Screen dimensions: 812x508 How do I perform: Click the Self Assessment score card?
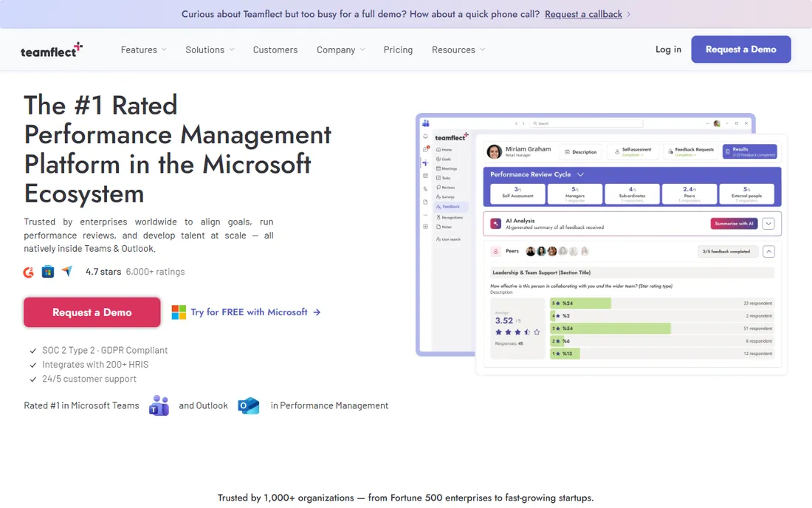tap(517, 193)
